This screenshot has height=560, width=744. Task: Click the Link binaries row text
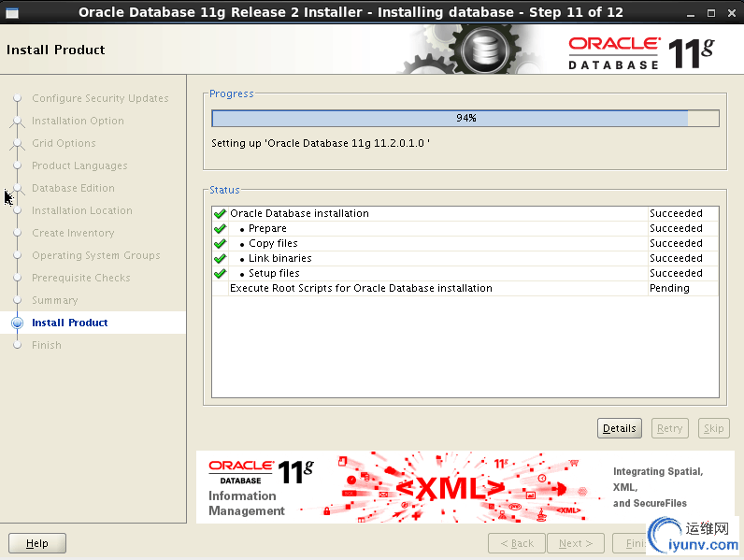(x=280, y=259)
